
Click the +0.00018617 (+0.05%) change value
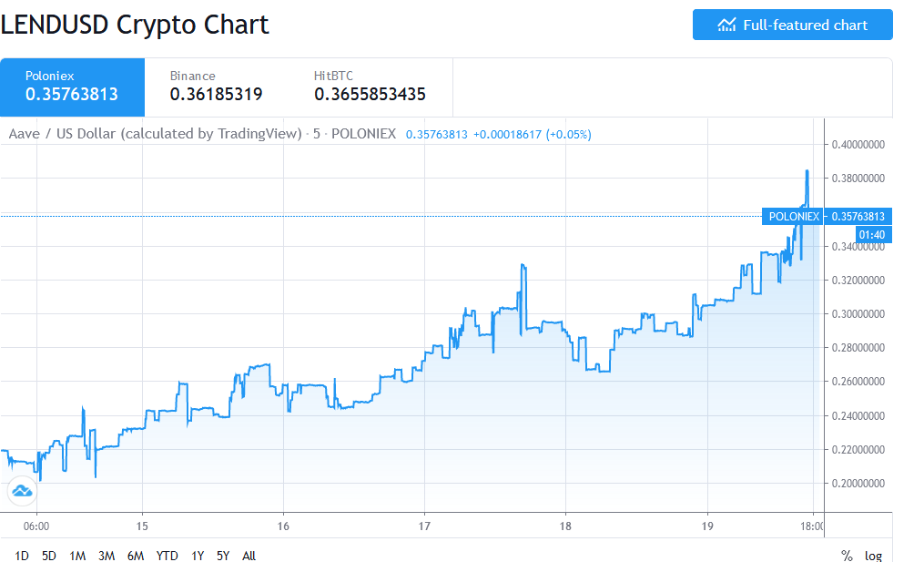533,135
